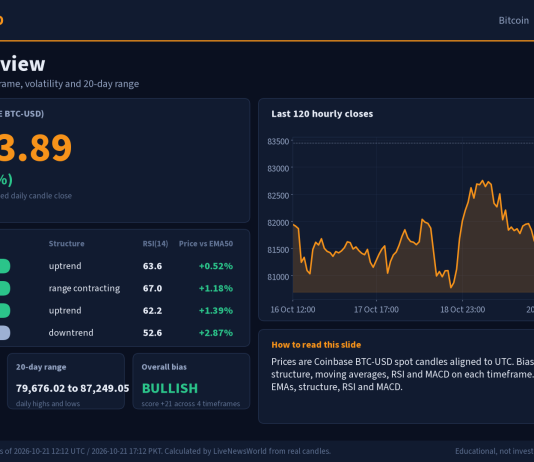Image resolution: width=534 pixels, height=462 pixels.
Task: Click the 83000 y-axis label
Action: (x=278, y=169)
